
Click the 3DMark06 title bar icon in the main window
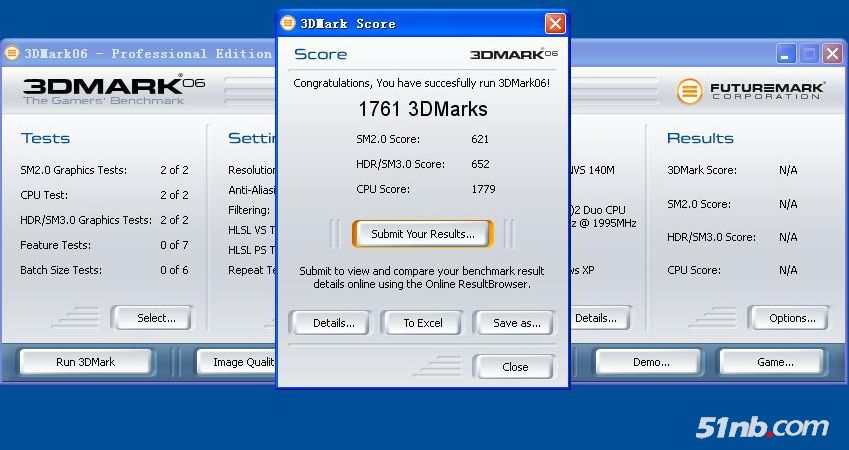click(x=12, y=54)
